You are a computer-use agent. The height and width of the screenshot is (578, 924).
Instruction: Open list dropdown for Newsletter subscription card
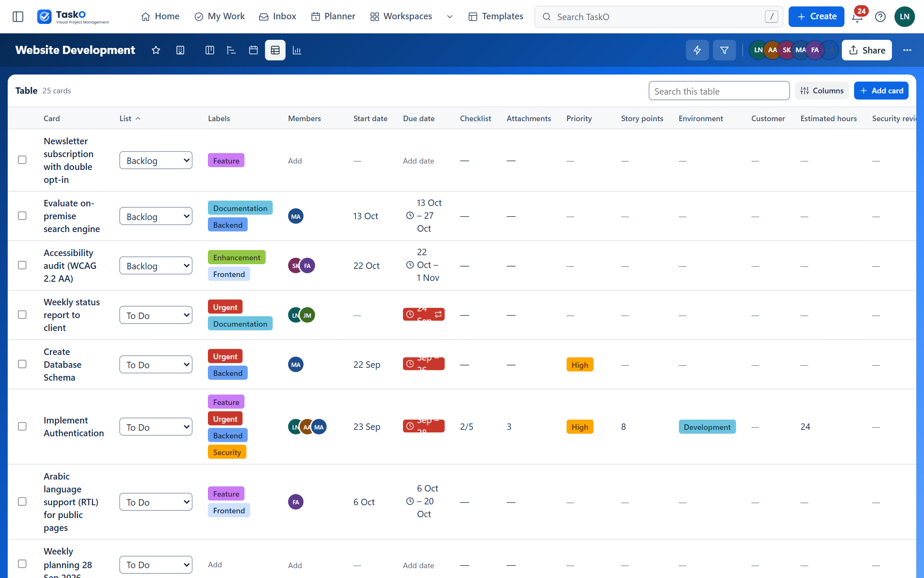[x=156, y=160]
